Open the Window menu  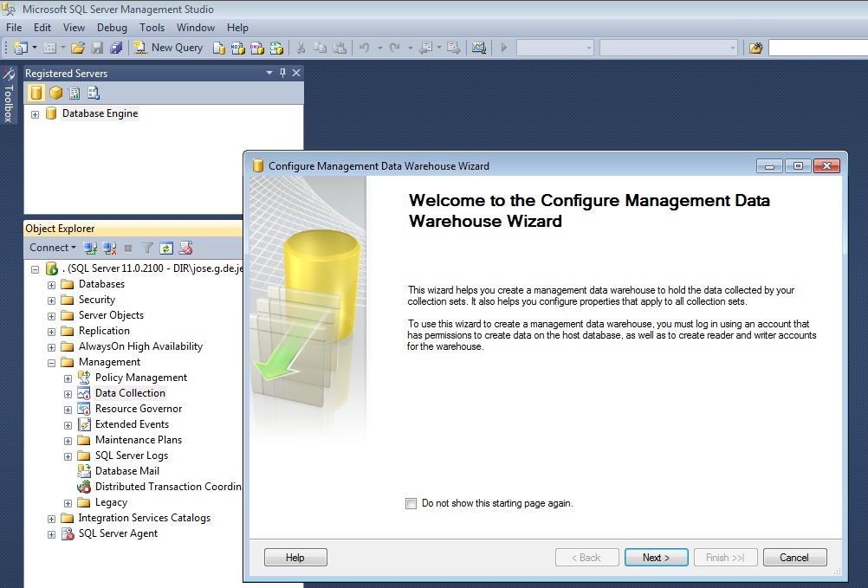pyautogui.click(x=196, y=28)
